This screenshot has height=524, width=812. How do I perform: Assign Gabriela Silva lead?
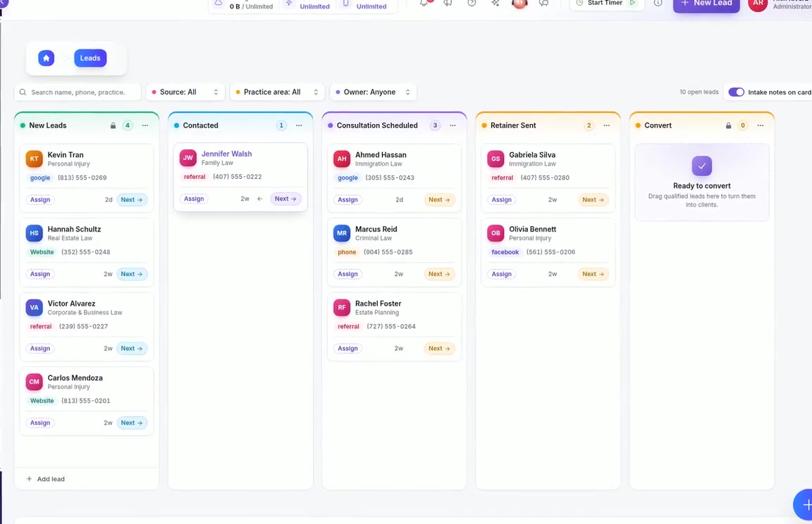(x=501, y=199)
